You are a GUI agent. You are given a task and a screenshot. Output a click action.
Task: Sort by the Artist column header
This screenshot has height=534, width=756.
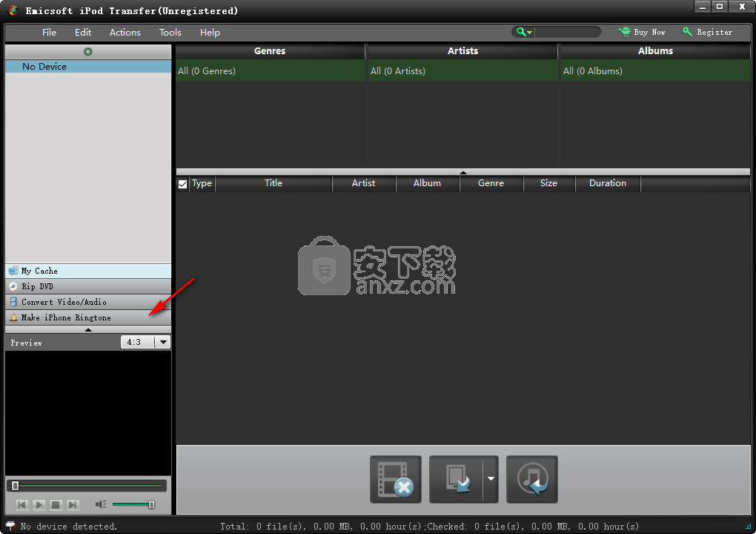(x=363, y=183)
